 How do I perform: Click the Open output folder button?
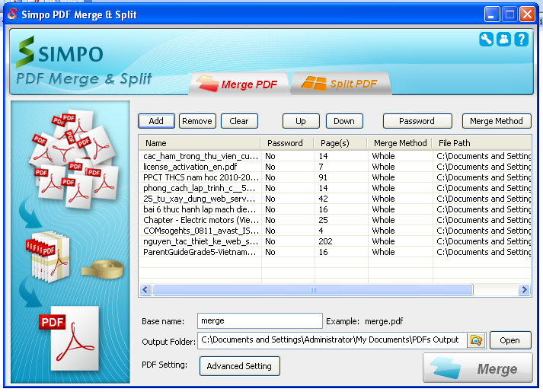[510, 340]
